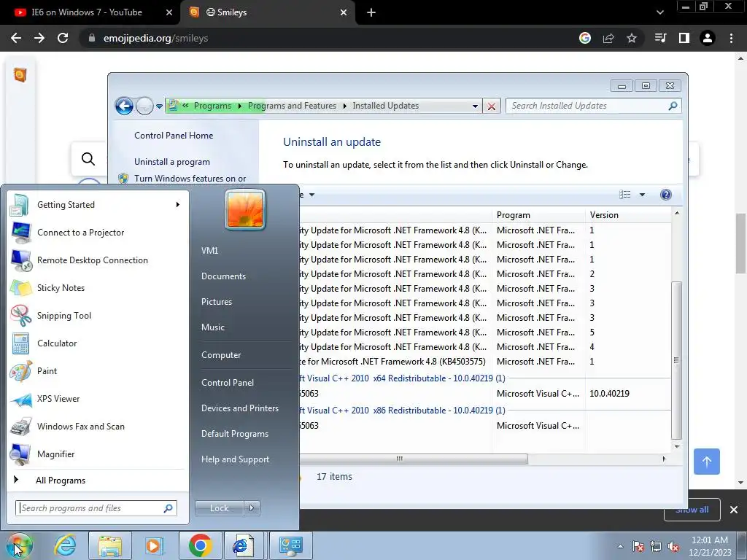This screenshot has width=747, height=560.
Task: Open Paint from Start menu
Action: click(97, 371)
